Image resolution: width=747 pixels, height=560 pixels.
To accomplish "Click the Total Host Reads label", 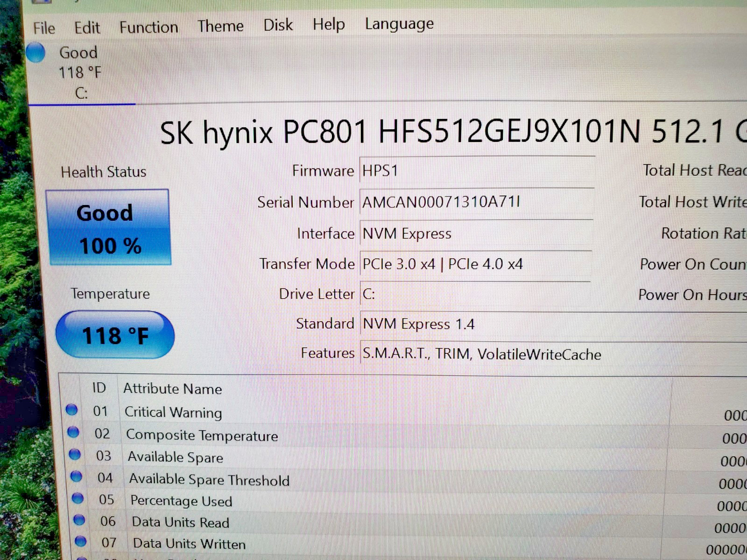I will 695,170.
